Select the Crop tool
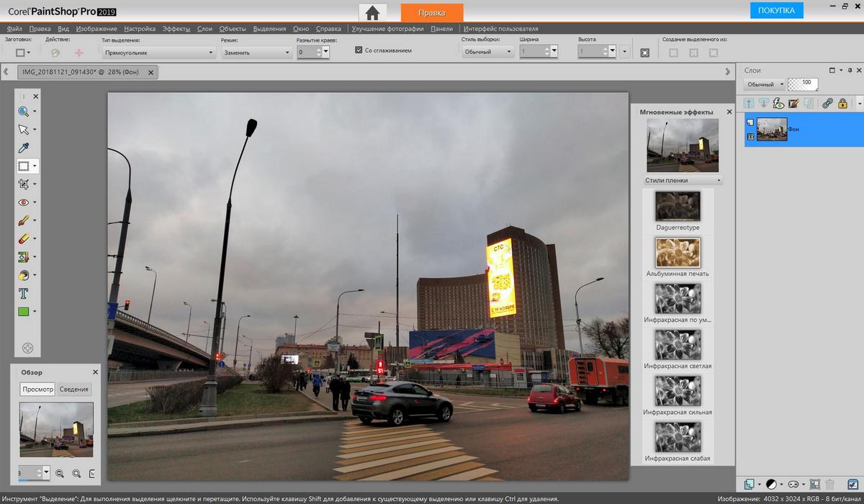Image resolution: width=864 pixels, height=504 pixels. (24, 184)
